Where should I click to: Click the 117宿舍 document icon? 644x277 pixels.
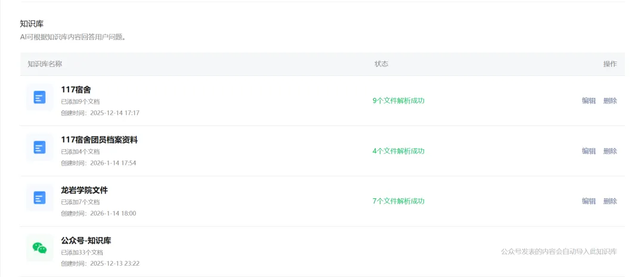[x=39, y=97]
